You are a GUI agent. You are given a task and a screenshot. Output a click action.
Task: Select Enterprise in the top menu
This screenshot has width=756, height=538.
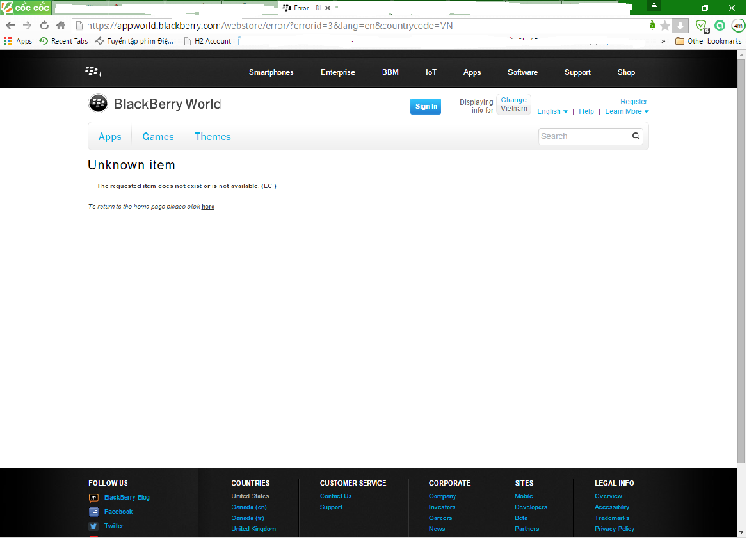pyautogui.click(x=338, y=72)
